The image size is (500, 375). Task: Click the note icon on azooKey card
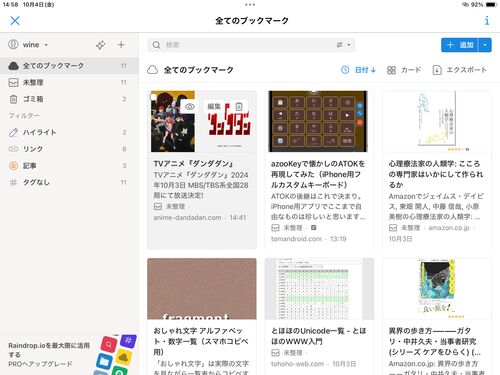point(313,228)
